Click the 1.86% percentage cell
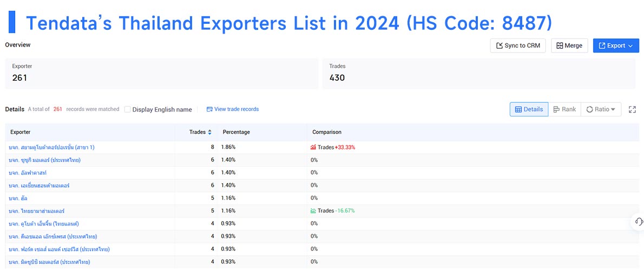The image size is (644, 278). (x=228, y=147)
